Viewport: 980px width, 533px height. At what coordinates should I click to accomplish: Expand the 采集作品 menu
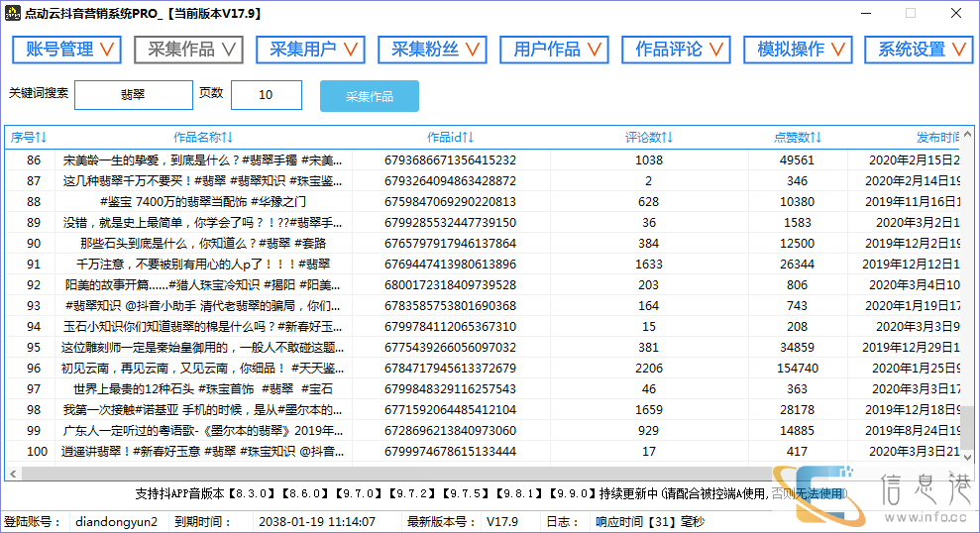[x=188, y=50]
